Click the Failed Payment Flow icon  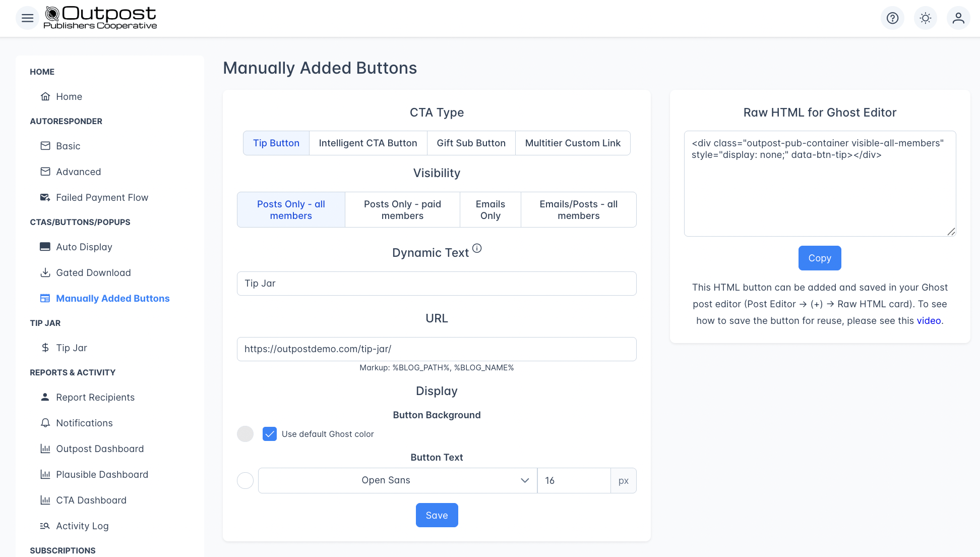click(45, 197)
